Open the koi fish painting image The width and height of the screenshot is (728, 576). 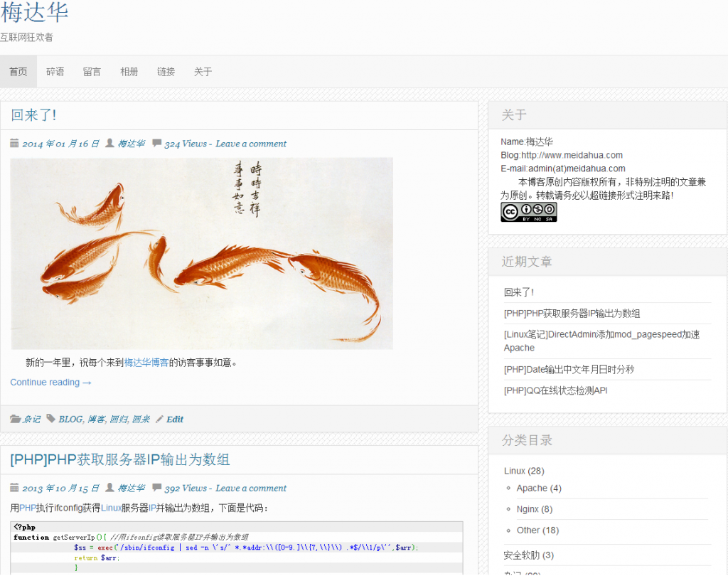[201, 254]
